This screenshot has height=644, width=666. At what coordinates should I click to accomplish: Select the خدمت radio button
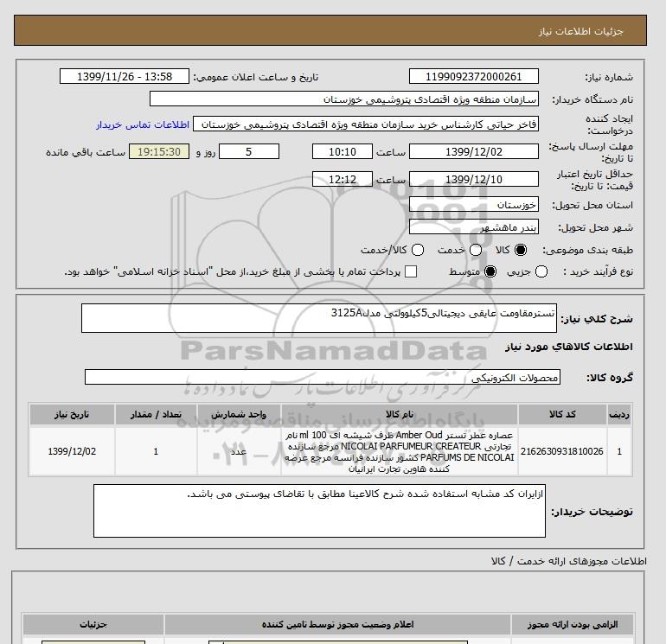(x=476, y=250)
